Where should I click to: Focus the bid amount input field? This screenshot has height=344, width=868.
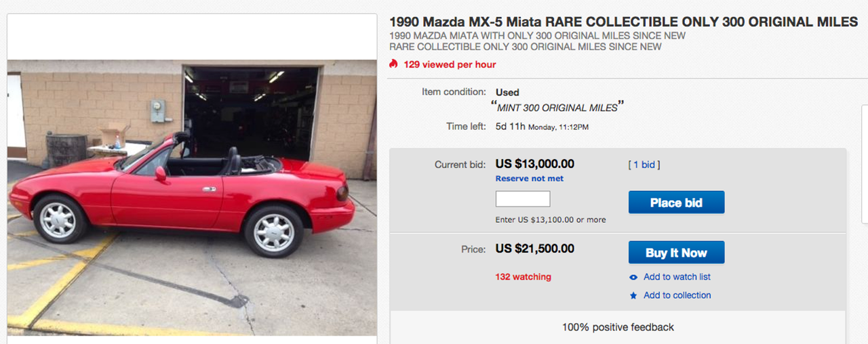(523, 199)
